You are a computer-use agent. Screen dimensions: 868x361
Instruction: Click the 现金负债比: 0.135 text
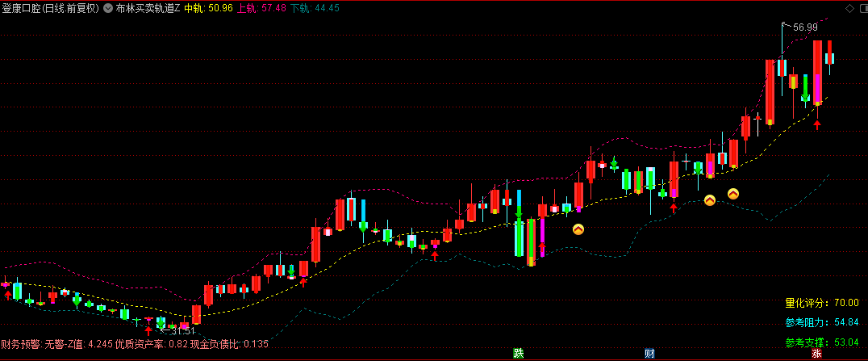click(229, 344)
